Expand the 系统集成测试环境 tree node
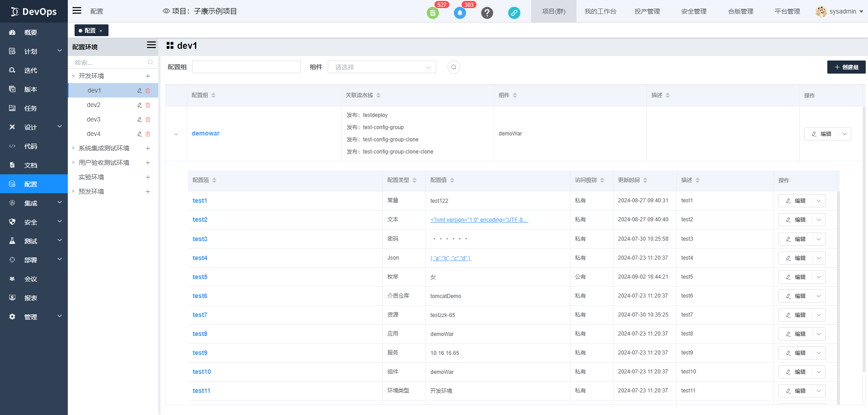This screenshot has height=415, width=868. coord(74,148)
